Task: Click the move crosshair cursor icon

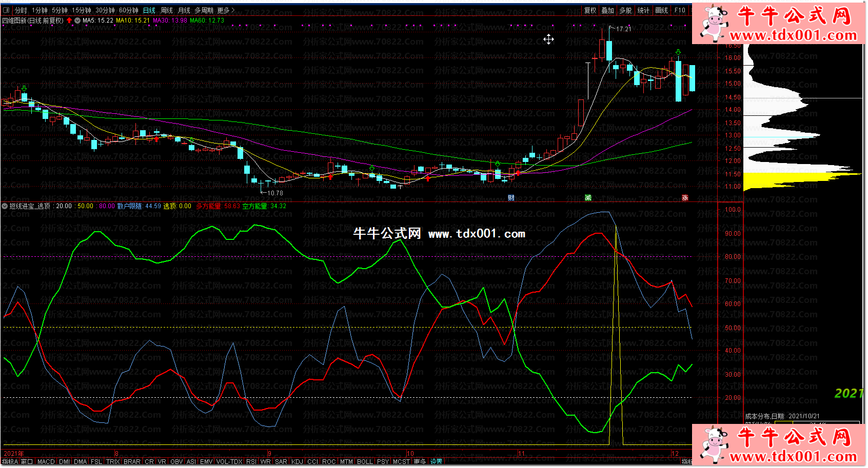Action: tap(548, 39)
